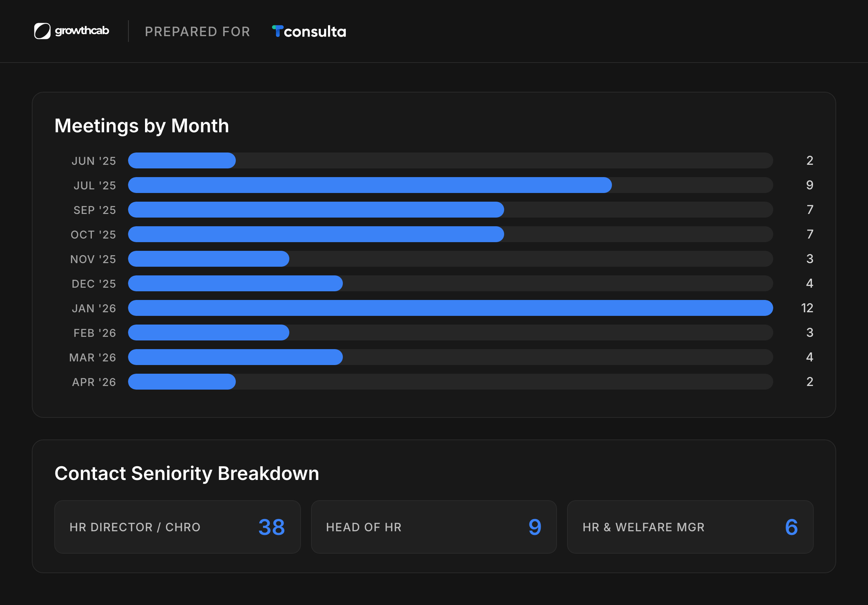The image size is (868, 605).
Task: Click the value 7 for OCT '25
Action: pyautogui.click(x=810, y=234)
